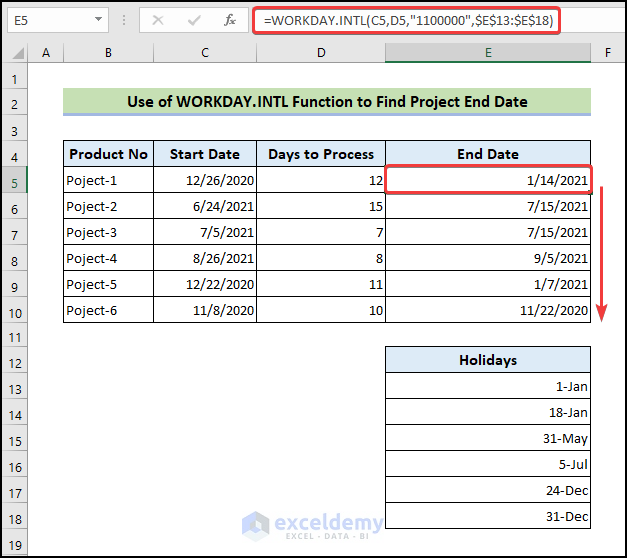The width and height of the screenshot is (627, 558).
Task: Click the Holidays header cell
Action: (x=488, y=360)
